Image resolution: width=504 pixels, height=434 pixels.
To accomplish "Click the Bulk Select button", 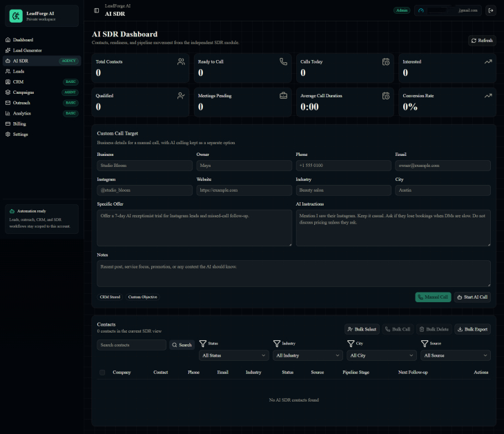I will coord(362,329).
